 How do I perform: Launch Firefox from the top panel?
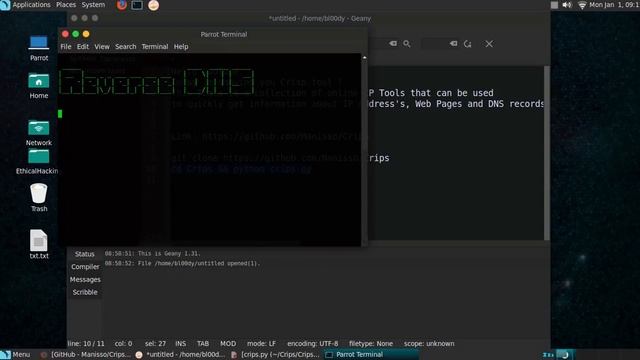[122, 5]
